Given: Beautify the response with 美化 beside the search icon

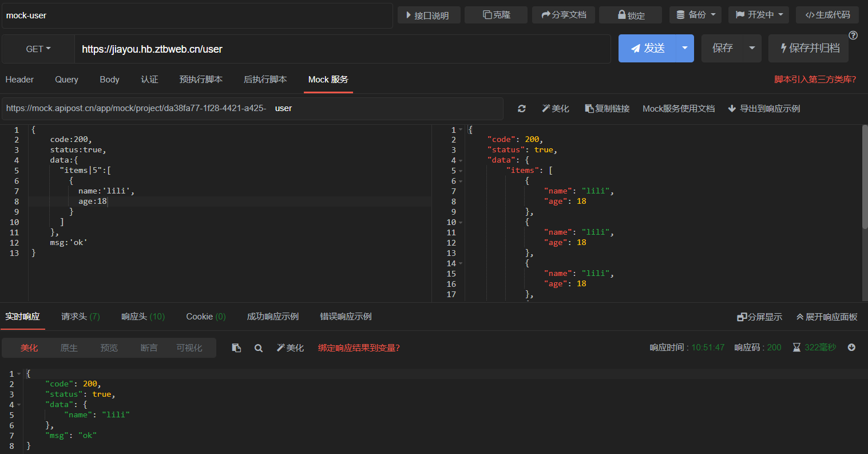Looking at the screenshot, I should 290,348.
